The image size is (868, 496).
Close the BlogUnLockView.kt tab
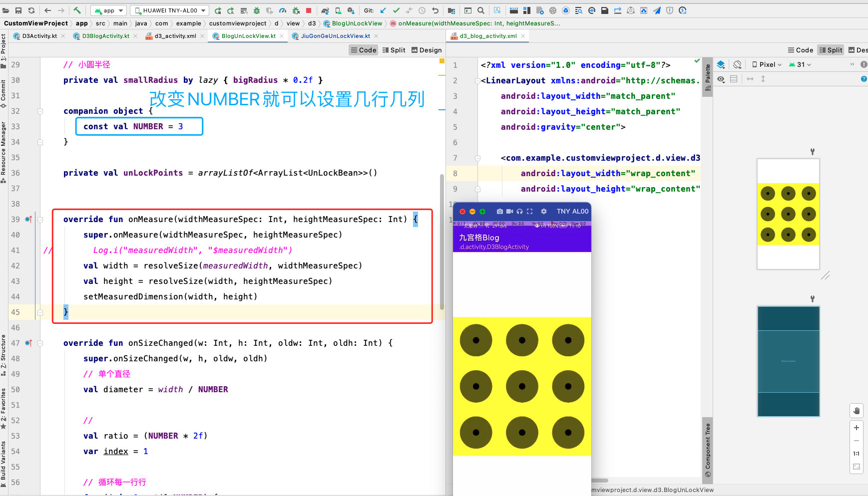click(282, 36)
